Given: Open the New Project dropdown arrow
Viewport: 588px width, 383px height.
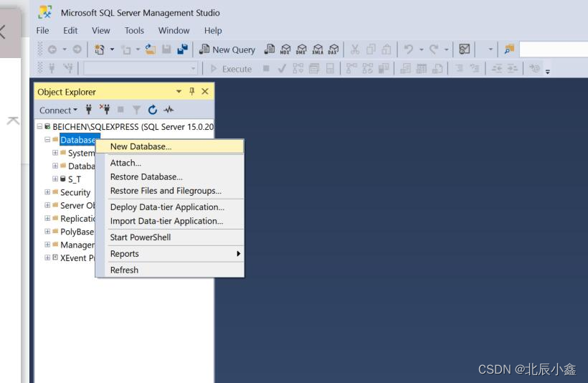Looking at the screenshot, I should tap(112, 49).
